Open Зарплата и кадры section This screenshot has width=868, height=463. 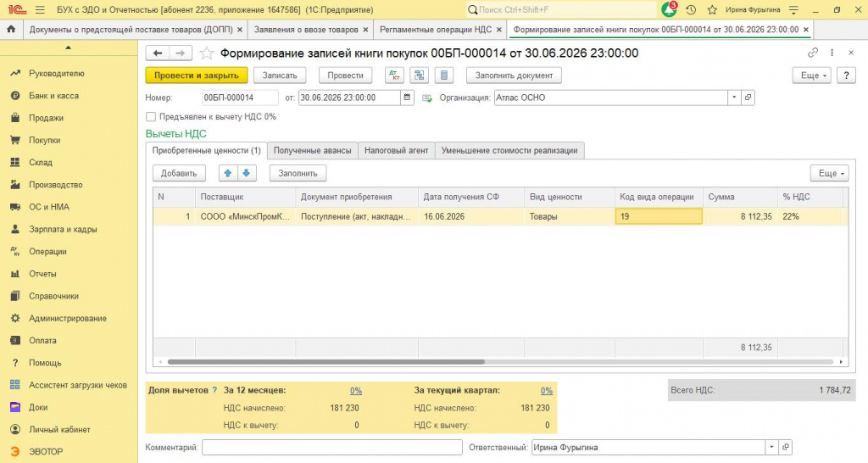(63, 229)
